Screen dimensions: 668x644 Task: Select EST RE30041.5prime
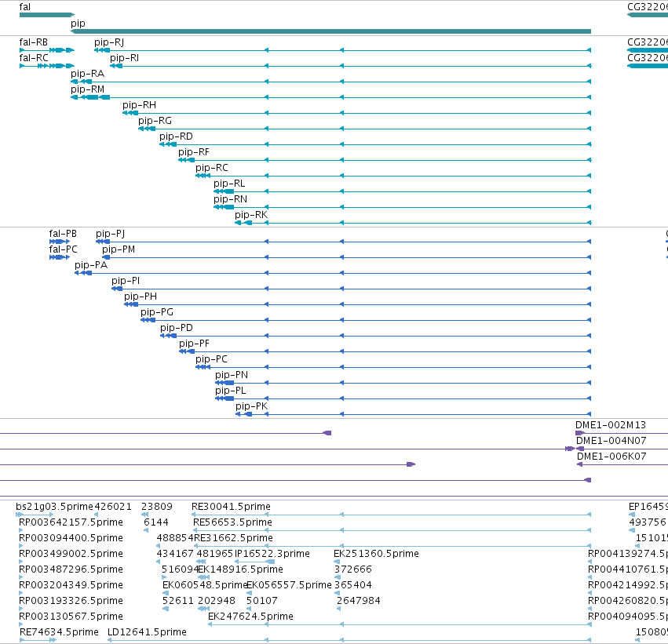pyautogui.click(x=231, y=507)
